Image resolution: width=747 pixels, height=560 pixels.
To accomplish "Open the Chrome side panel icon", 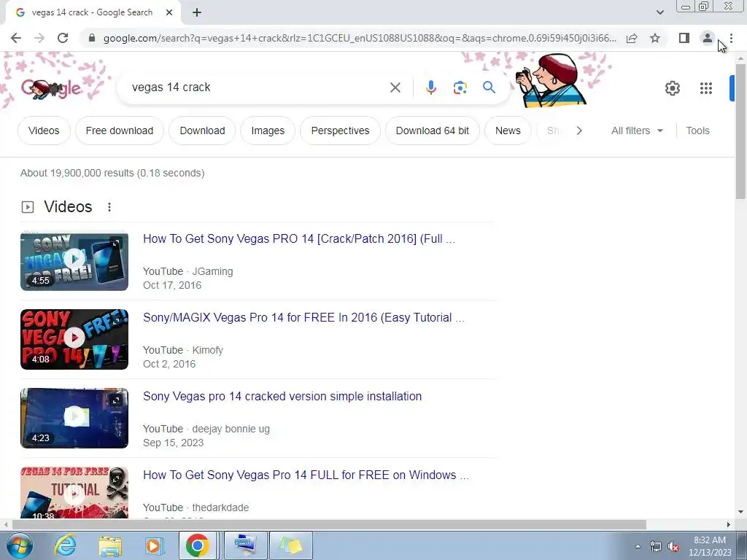I will pyautogui.click(x=684, y=38).
